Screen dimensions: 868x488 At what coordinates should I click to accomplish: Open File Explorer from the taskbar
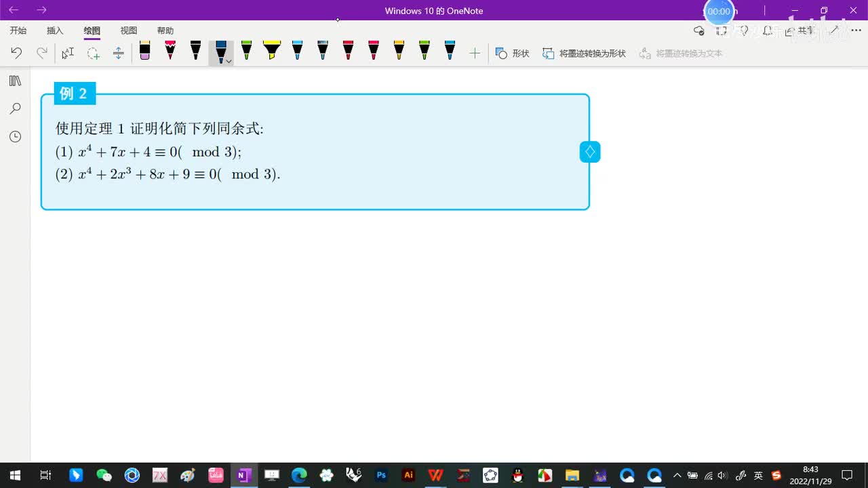572,475
